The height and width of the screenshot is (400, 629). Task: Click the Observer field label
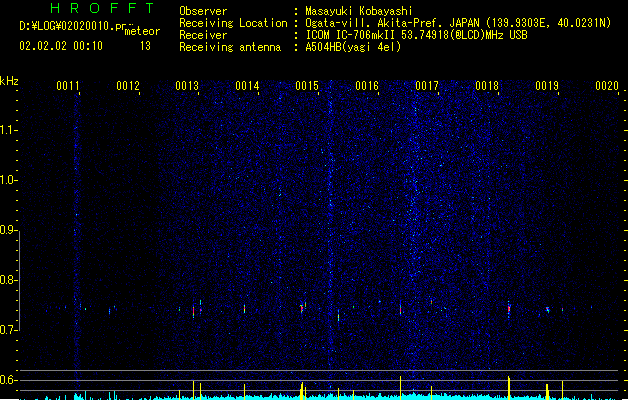click(x=203, y=11)
